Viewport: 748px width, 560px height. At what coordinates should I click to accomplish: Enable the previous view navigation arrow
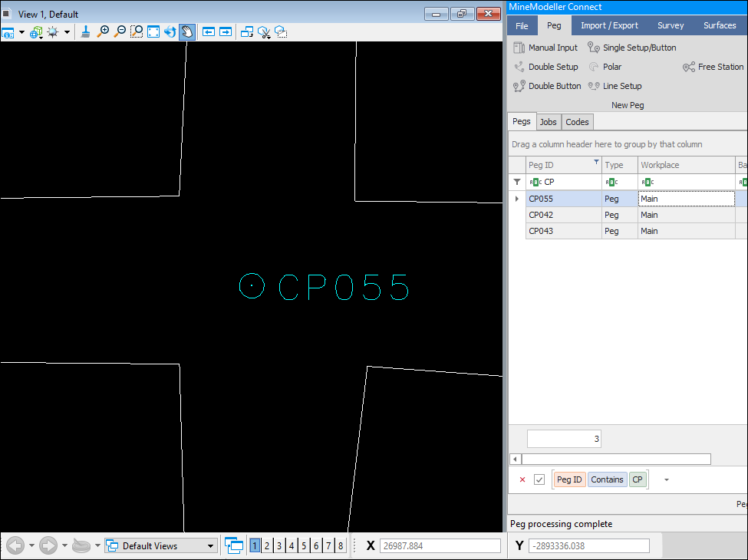coord(15,545)
